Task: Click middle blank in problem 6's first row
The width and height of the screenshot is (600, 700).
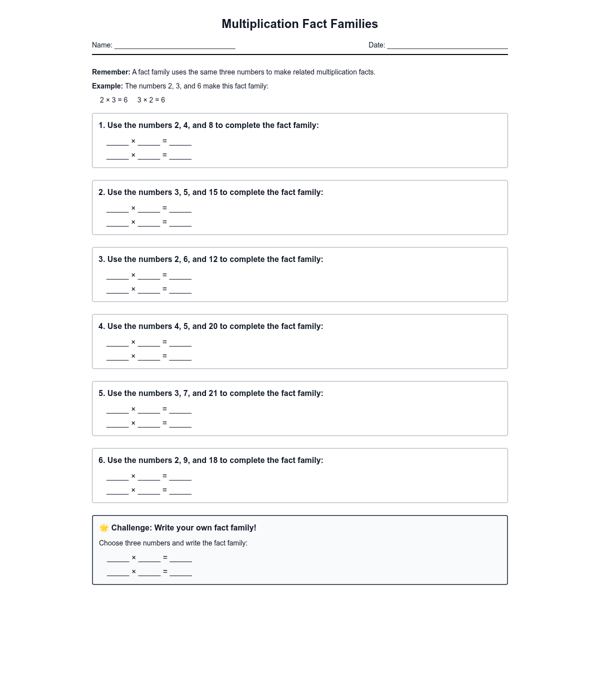Action: click(x=149, y=476)
